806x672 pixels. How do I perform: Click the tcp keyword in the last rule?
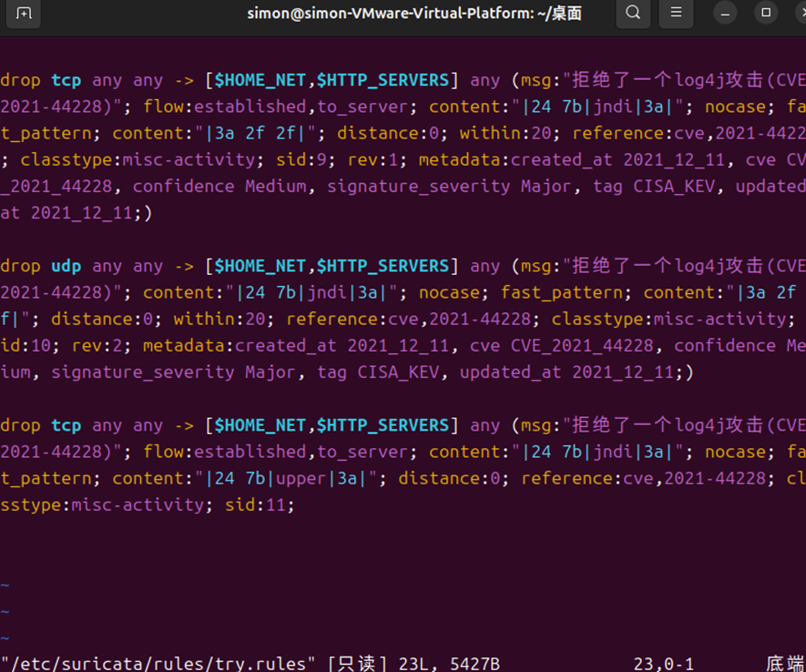click(66, 426)
